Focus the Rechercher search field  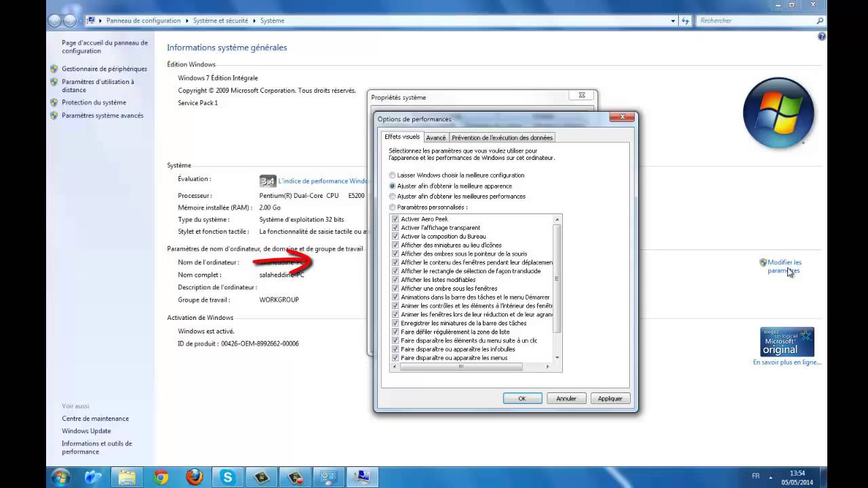755,20
